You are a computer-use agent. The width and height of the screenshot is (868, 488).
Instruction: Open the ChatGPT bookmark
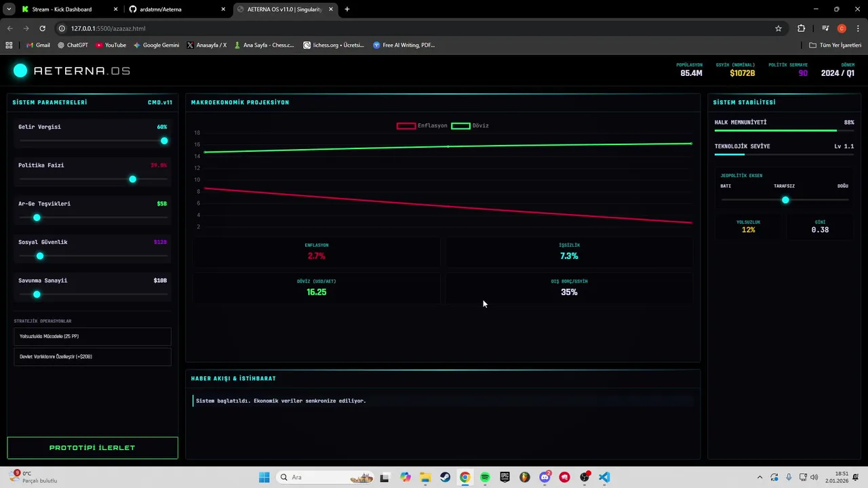pyautogui.click(x=73, y=45)
